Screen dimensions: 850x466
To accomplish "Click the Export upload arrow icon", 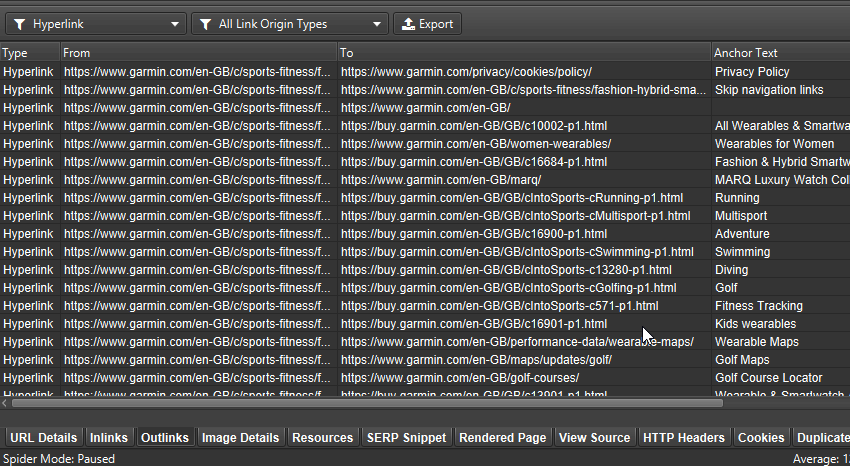I will pyautogui.click(x=408, y=24).
